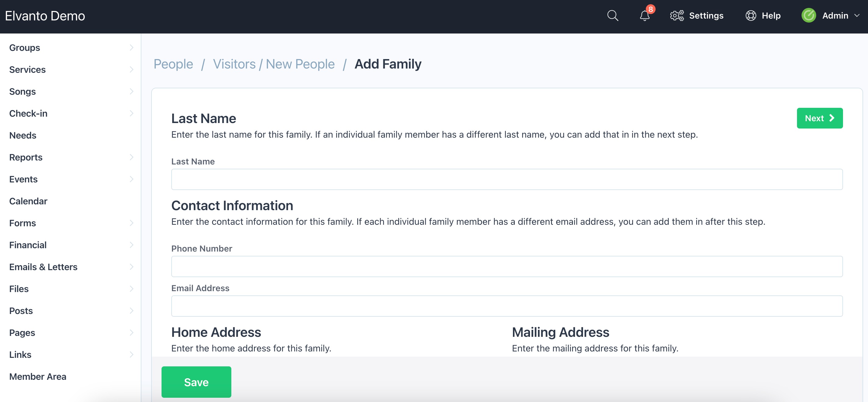Open the notifications bell icon
This screenshot has width=868, height=402.
click(x=644, y=16)
